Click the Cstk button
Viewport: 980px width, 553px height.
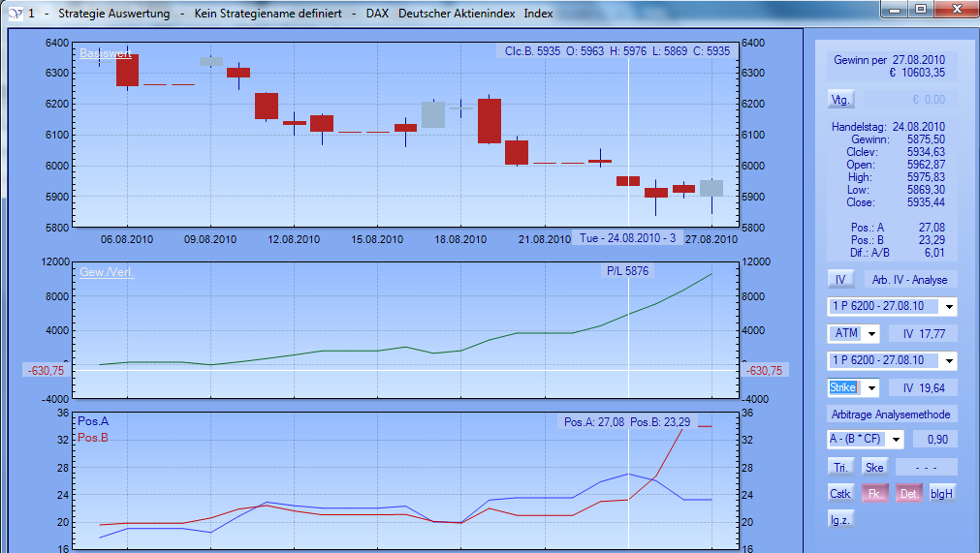pyautogui.click(x=840, y=492)
